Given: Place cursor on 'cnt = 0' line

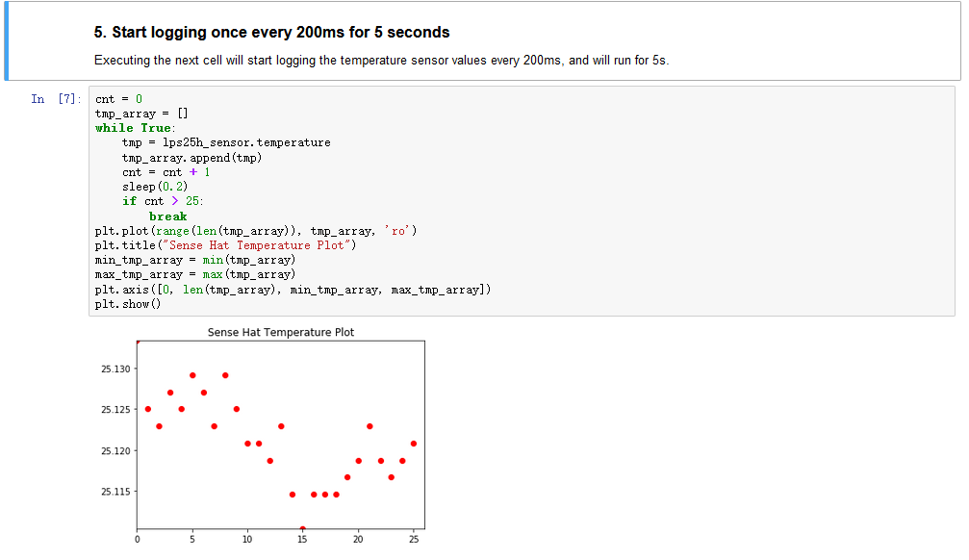Looking at the screenshot, I should 118,99.
